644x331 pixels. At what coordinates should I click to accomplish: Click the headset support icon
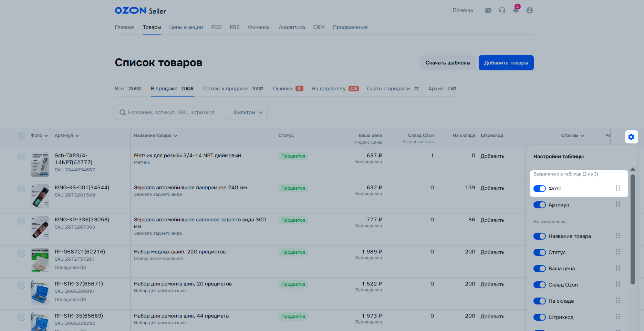point(502,11)
